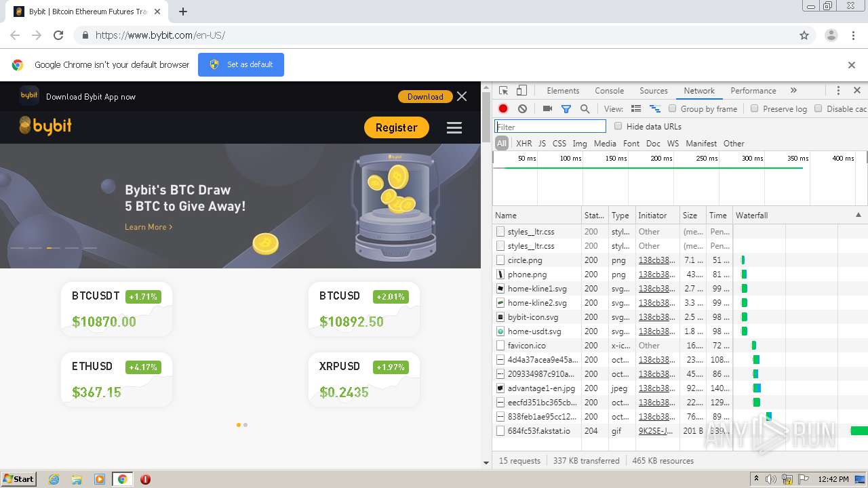Close the DevTools panel
The height and width of the screenshot is (488, 868).
coord(856,90)
